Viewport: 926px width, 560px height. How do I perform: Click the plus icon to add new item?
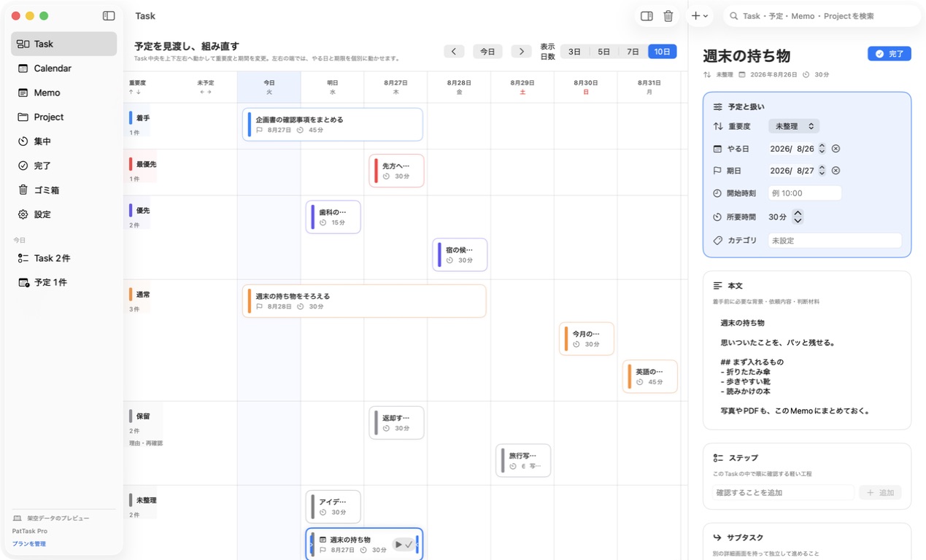pyautogui.click(x=695, y=16)
